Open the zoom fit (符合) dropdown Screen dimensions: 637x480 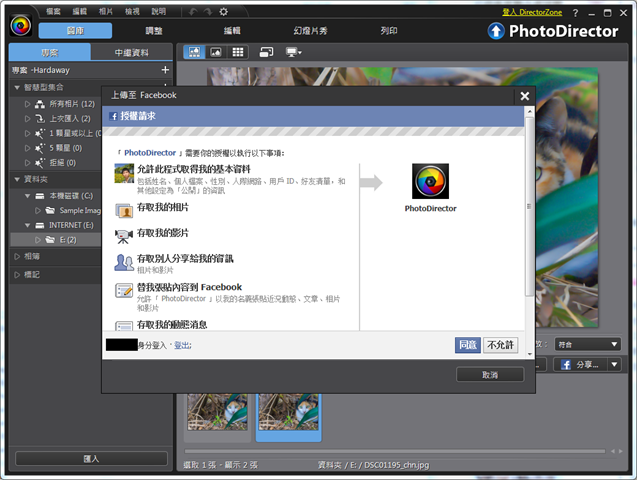[588, 345]
